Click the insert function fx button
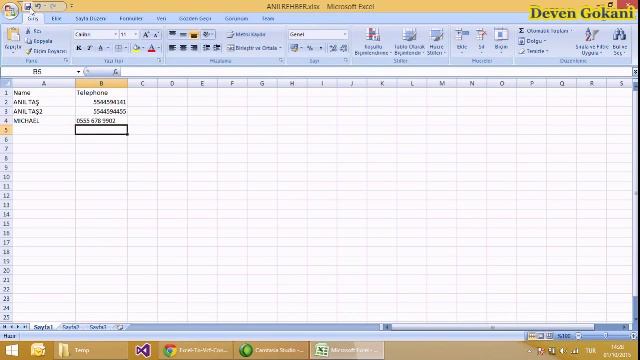The height and width of the screenshot is (360, 640). (x=116, y=72)
